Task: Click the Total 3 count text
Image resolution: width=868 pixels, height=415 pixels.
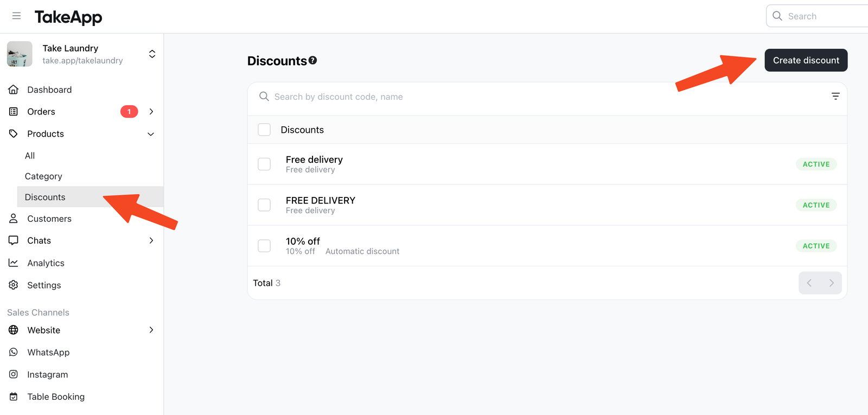Action: click(267, 283)
